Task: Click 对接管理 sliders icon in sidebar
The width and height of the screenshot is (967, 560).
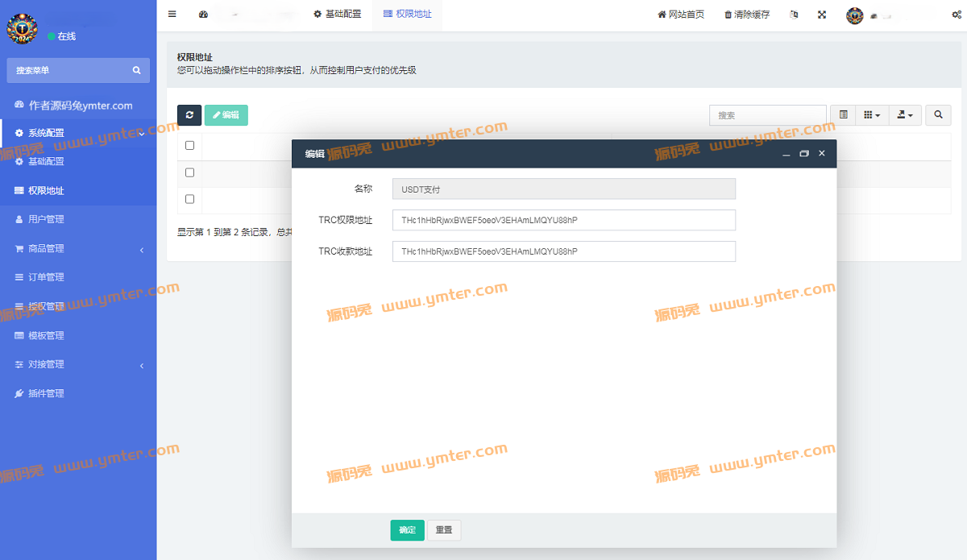Action: click(x=19, y=364)
